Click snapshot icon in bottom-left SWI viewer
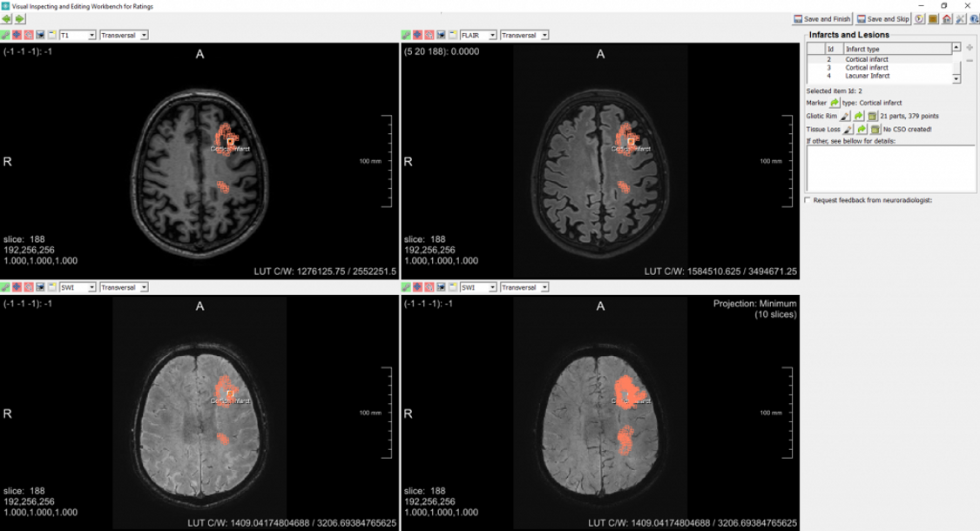 (x=41, y=287)
